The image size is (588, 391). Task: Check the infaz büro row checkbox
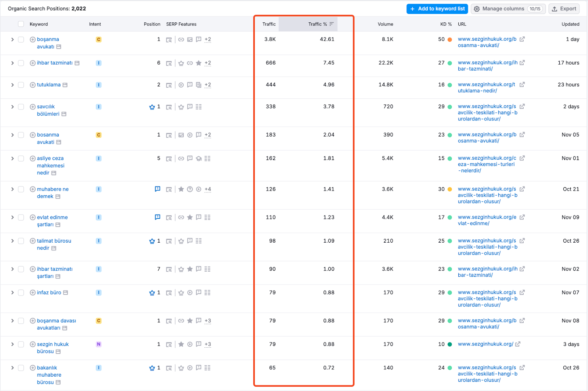[21, 293]
